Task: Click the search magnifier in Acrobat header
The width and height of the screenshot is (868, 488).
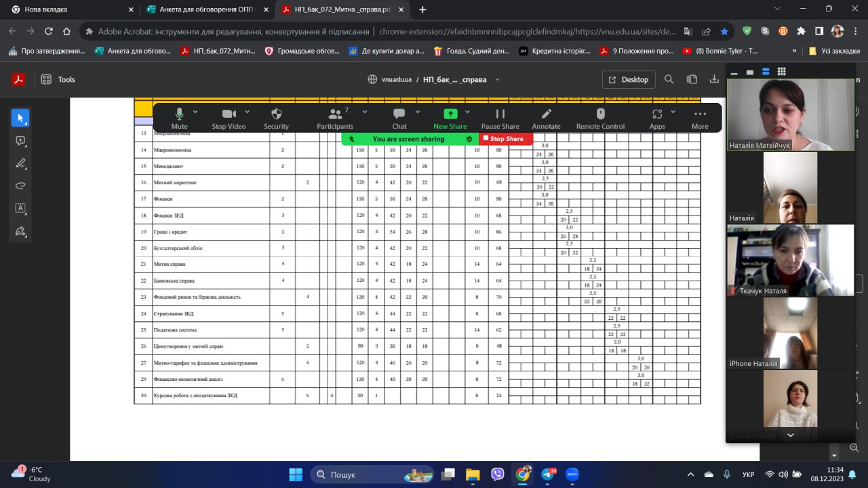Action: point(669,79)
